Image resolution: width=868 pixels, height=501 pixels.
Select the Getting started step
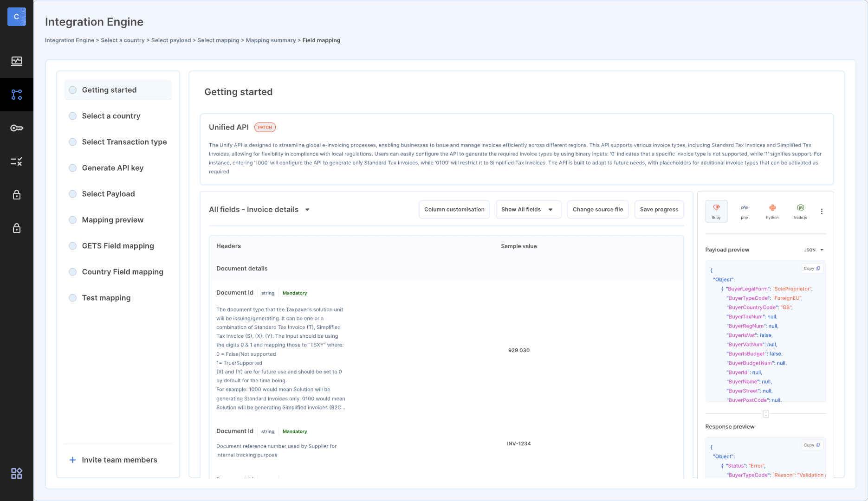[x=109, y=90]
